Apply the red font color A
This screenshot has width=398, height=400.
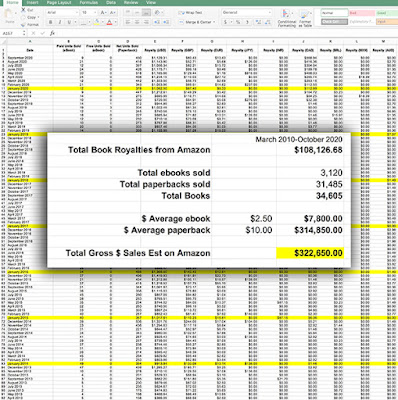[x=109, y=22]
